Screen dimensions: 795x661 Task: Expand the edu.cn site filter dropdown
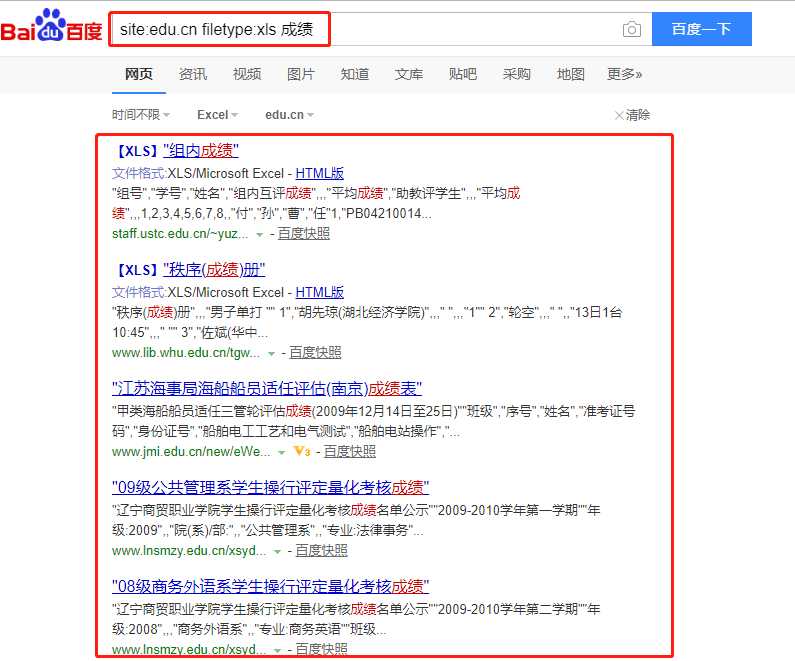290,115
